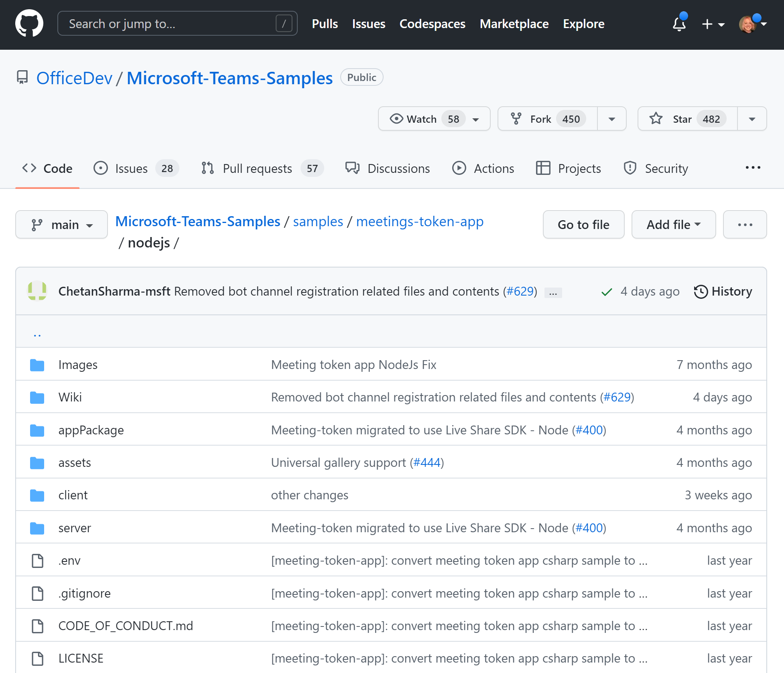Click the Pull requests icon
Image resolution: width=784 pixels, height=673 pixels.
208,168
